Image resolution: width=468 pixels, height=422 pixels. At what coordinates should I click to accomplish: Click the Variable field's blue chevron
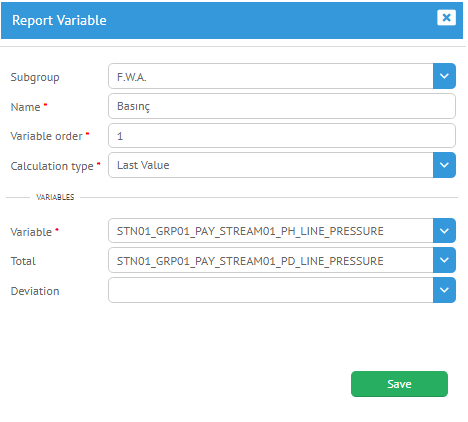[444, 231]
